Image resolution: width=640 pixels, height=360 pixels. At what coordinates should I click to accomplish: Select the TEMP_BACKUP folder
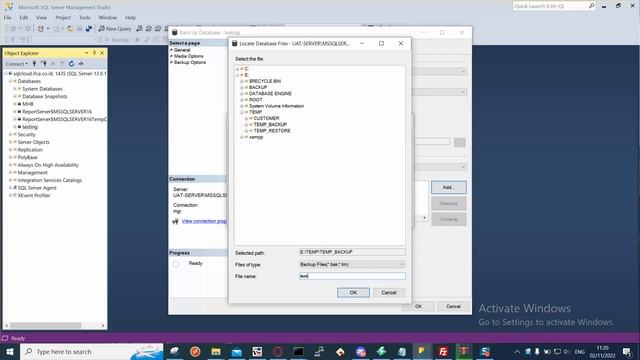[270, 124]
